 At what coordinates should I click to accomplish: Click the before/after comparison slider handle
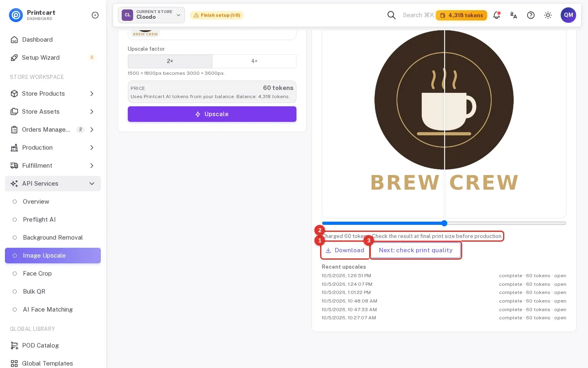click(x=444, y=223)
